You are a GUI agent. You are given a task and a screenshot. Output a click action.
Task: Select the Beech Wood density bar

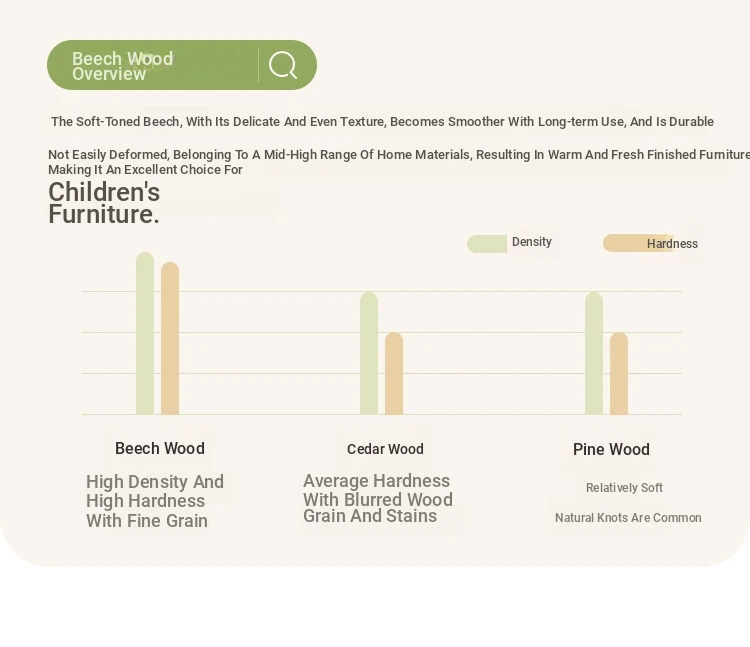145,333
